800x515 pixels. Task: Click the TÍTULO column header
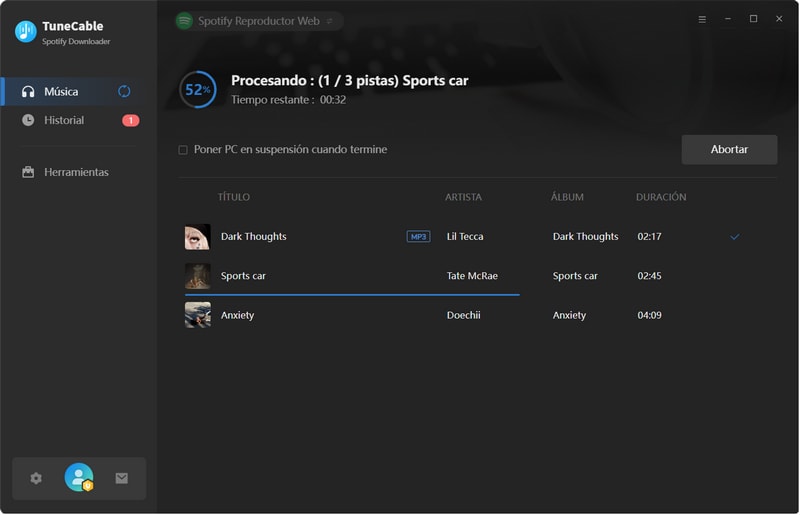(234, 197)
